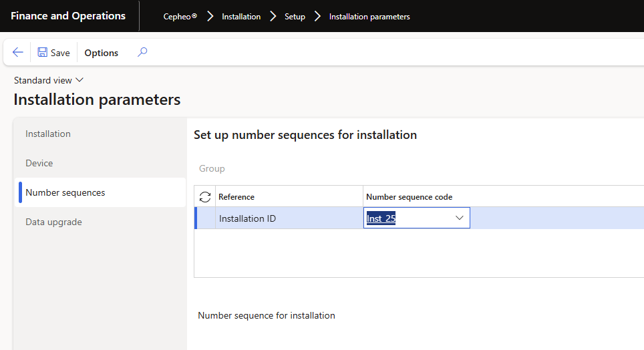Navigate to Installation in the breadcrumb
The image size is (644, 350).
(241, 17)
